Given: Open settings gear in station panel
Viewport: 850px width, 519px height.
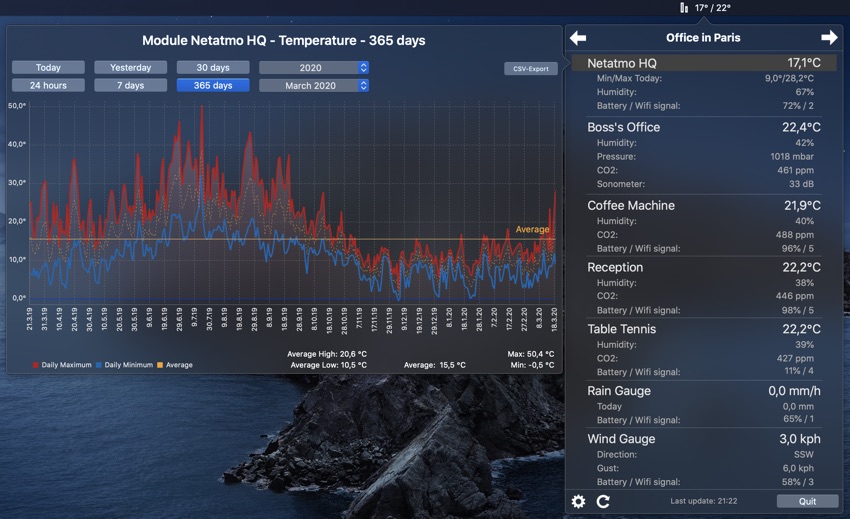Looking at the screenshot, I should pos(578,502).
